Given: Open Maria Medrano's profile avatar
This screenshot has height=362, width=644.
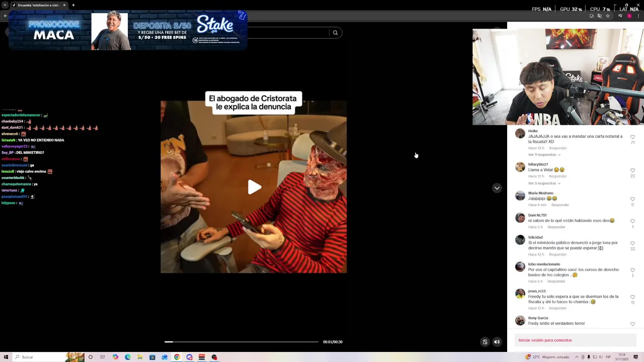Looking at the screenshot, I should coord(520,196).
